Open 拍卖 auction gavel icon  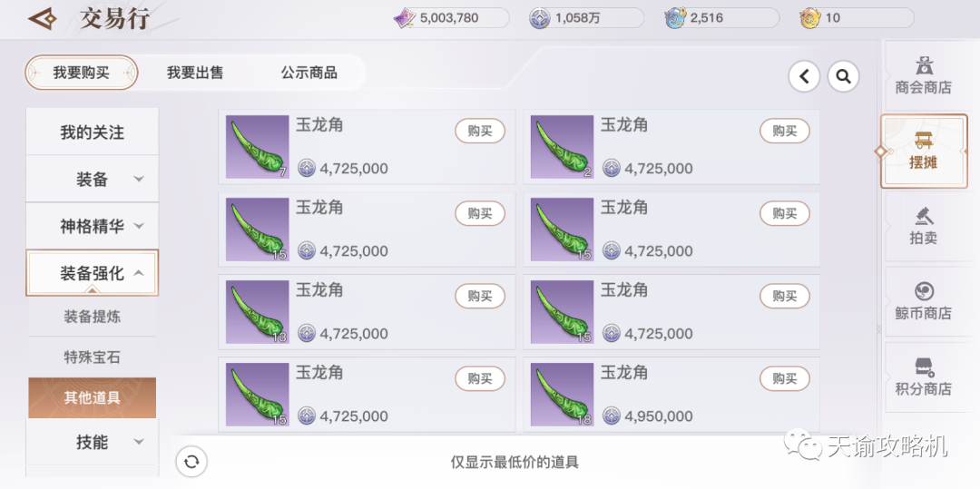[923, 226]
